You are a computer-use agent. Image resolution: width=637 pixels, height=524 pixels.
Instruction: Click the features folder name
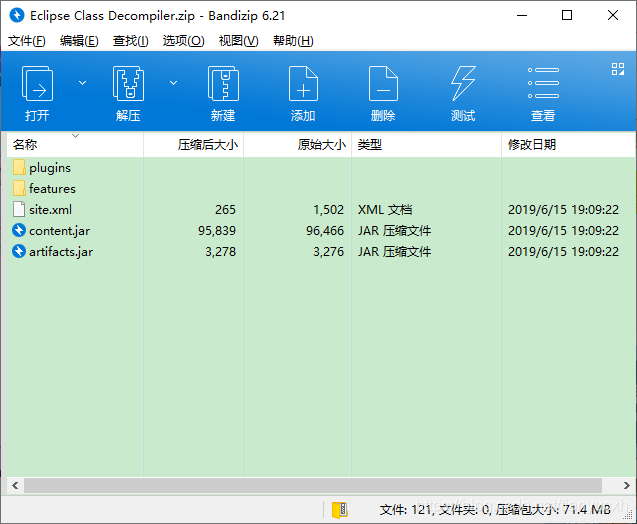point(52,188)
